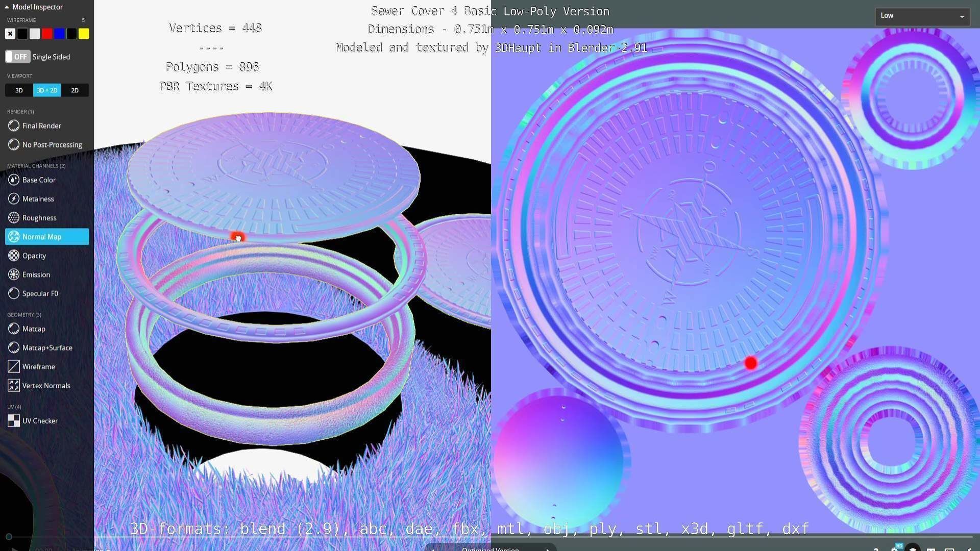Switch to Metalness material channel
Viewport: 980px width, 551px height.
[38, 199]
